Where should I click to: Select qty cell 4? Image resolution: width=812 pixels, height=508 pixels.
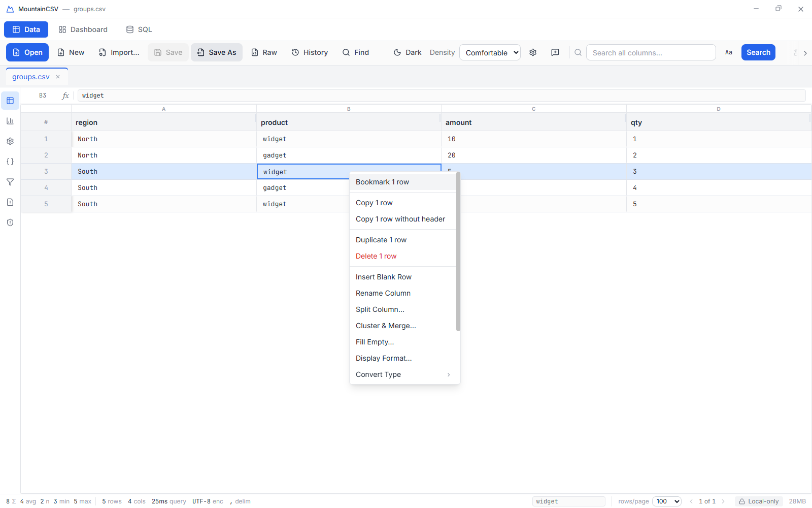[x=719, y=188]
